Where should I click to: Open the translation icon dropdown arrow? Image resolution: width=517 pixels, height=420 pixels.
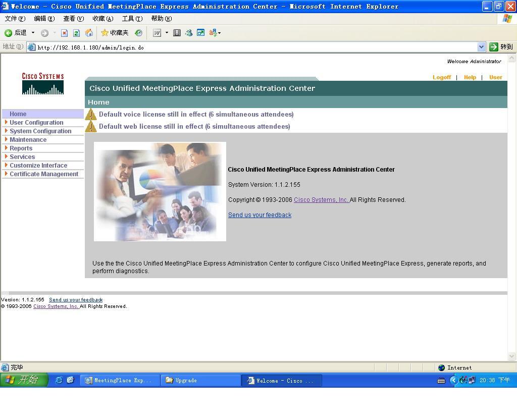tap(219, 33)
